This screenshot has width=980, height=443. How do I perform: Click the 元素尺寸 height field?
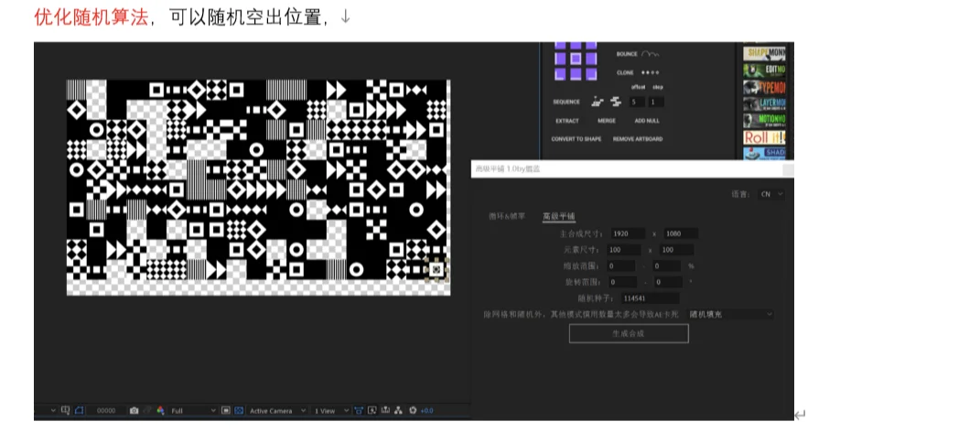pyautogui.click(x=676, y=249)
